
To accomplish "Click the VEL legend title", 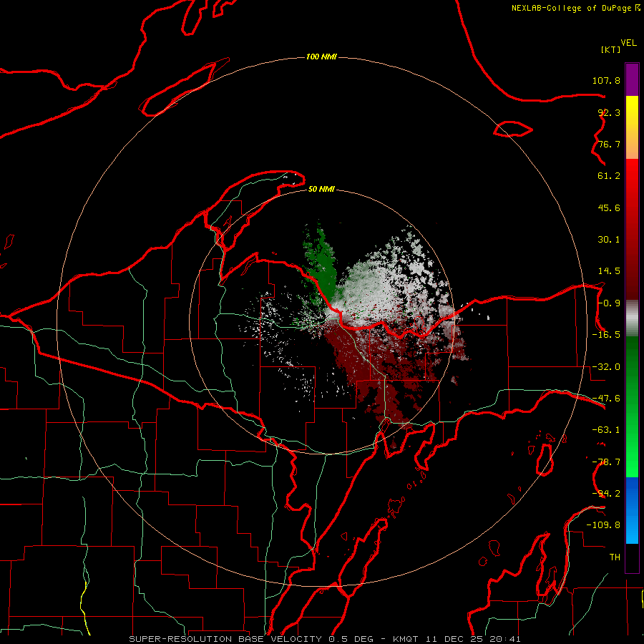I will click(x=628, y=42).
